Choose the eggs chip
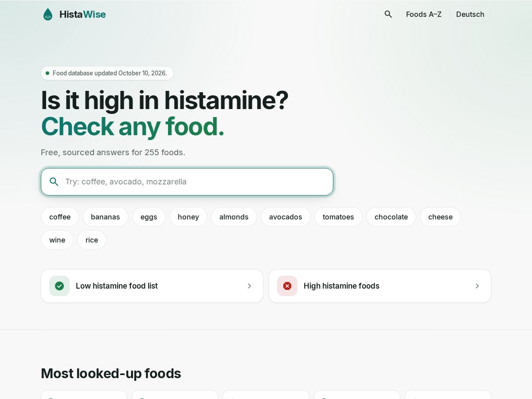Screen dimensions: 532x399 [149, 217]
